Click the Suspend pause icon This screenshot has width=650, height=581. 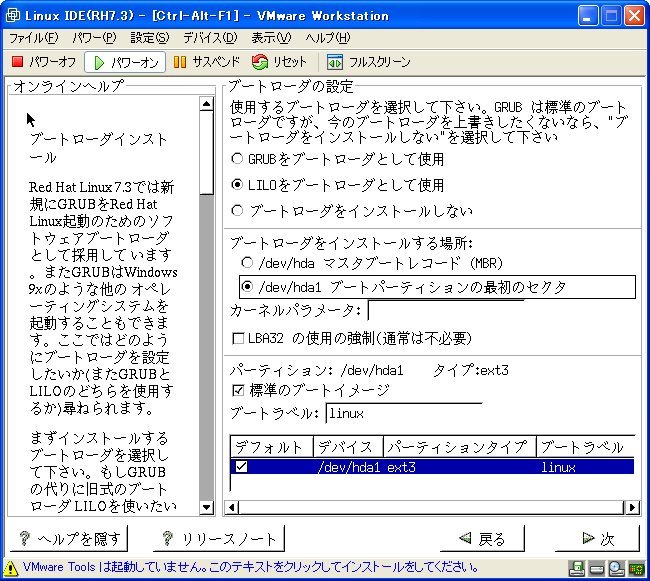point(179,62)
